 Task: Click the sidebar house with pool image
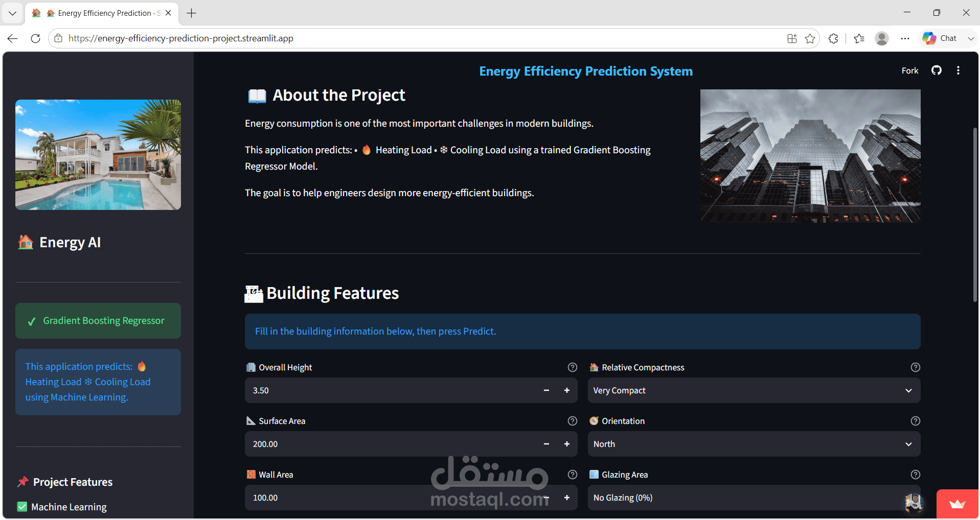click(98, 155)
